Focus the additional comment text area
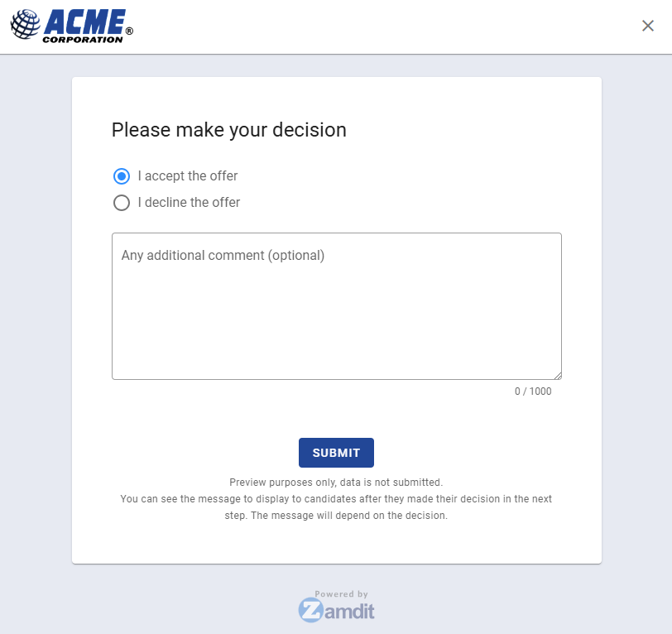 click(x=336, y=315)
